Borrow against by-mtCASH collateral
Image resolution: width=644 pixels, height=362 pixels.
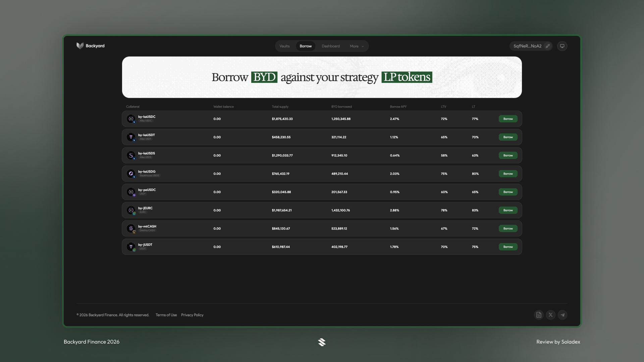[x=508, y=228]
